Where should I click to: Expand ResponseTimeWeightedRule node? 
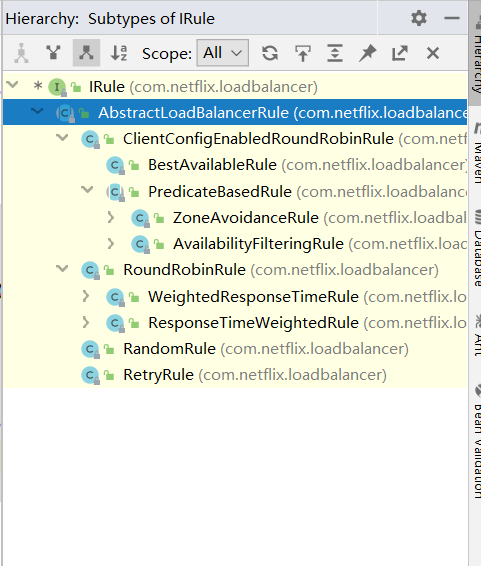coord(86,322)
